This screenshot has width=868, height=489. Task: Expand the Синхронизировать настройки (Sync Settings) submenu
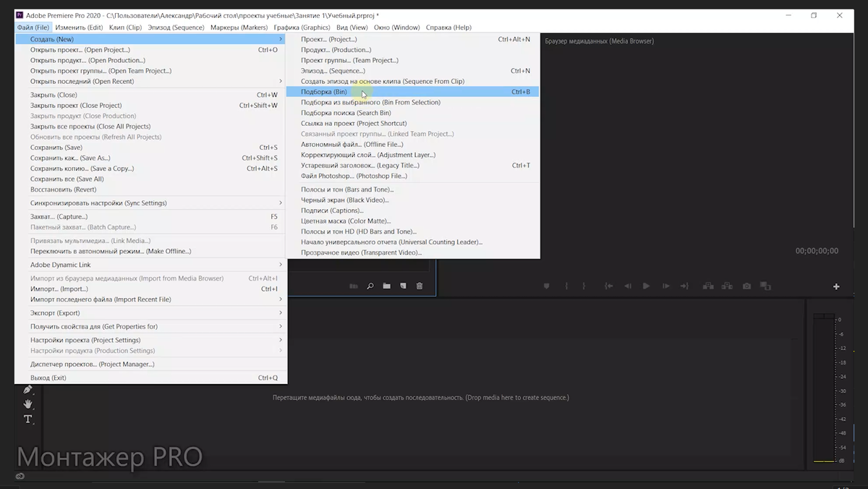coord(281,203)
